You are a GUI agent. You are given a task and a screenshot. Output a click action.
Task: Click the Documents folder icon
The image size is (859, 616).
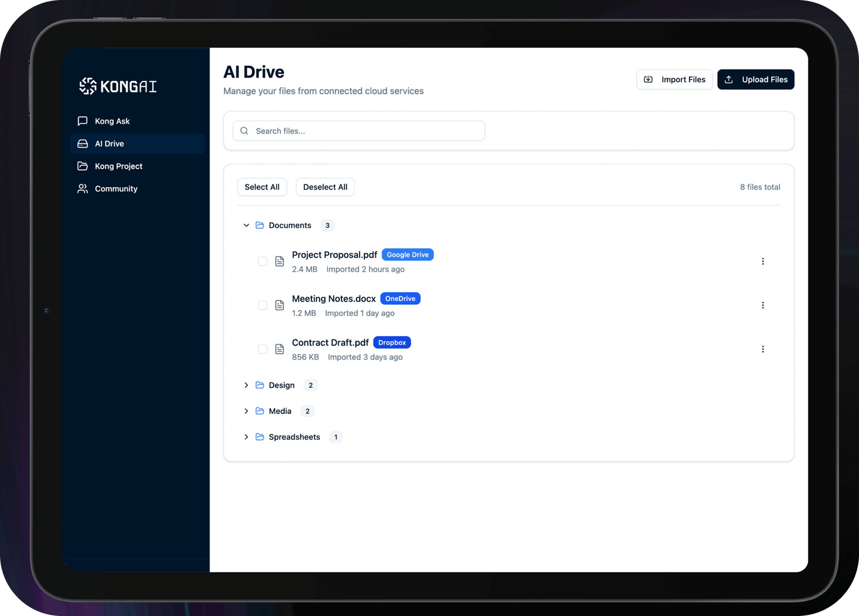[x=260, y=225]
